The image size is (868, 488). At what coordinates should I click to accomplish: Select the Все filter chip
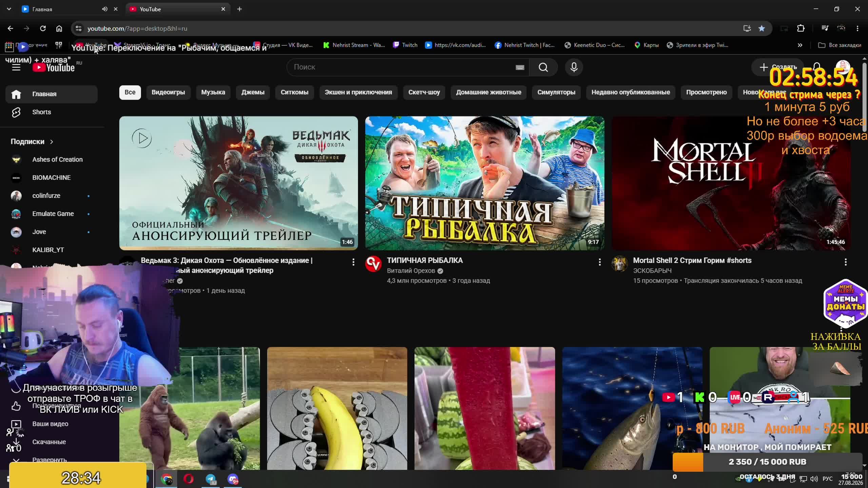click(x=130, y=93)
